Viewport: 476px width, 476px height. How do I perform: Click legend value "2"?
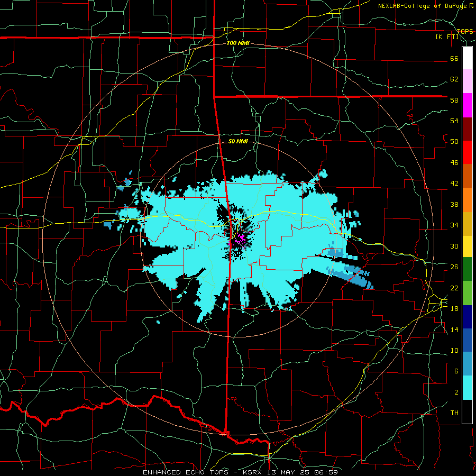coord(456,392)
